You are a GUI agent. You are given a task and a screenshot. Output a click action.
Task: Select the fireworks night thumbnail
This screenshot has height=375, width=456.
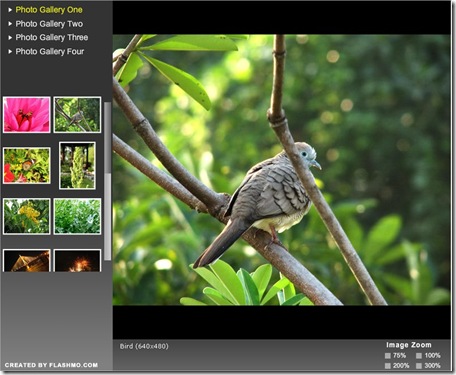(x=77, y=260)
